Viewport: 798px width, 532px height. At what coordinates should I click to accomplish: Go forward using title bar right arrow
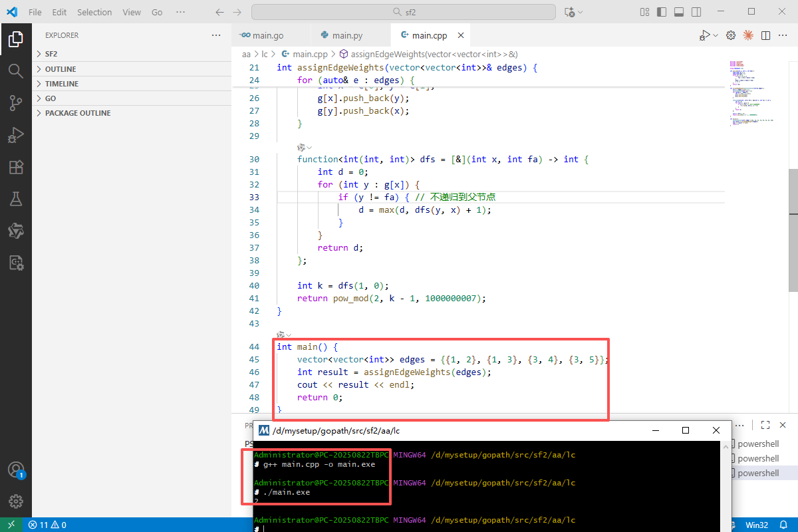(237, 12)
